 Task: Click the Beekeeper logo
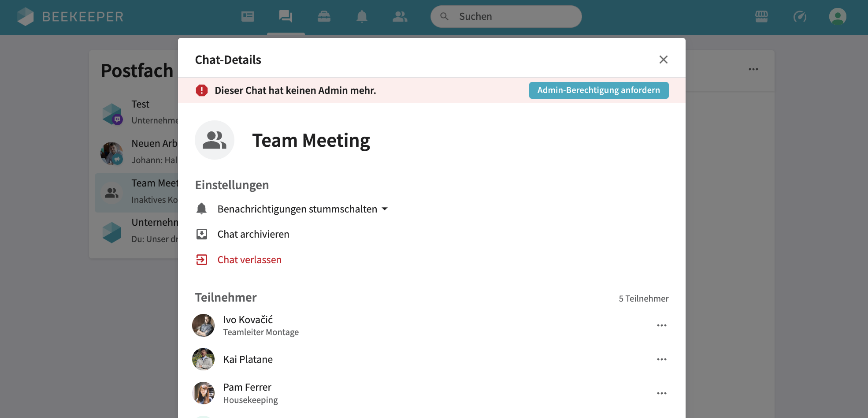(x=70, y=17)
